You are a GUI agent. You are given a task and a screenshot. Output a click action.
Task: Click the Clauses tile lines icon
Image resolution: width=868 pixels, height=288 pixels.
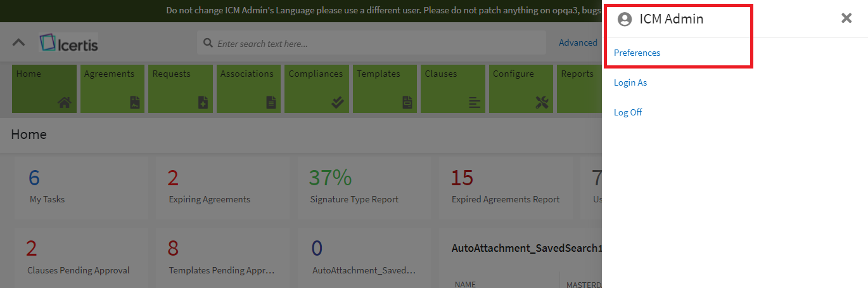click(475, 102)
